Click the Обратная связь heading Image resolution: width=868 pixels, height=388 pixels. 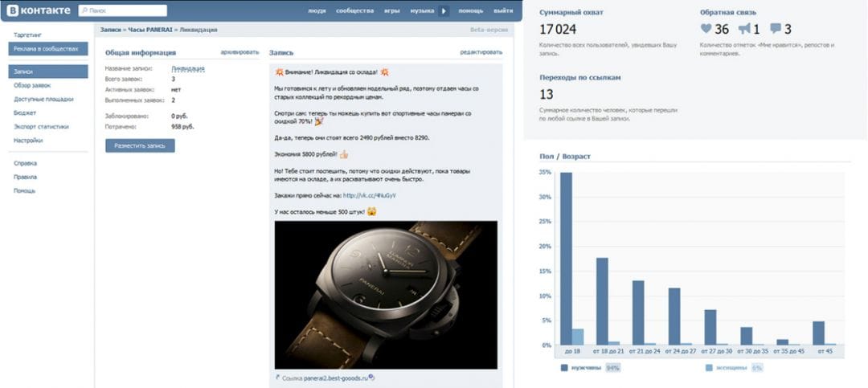[728, 12]
